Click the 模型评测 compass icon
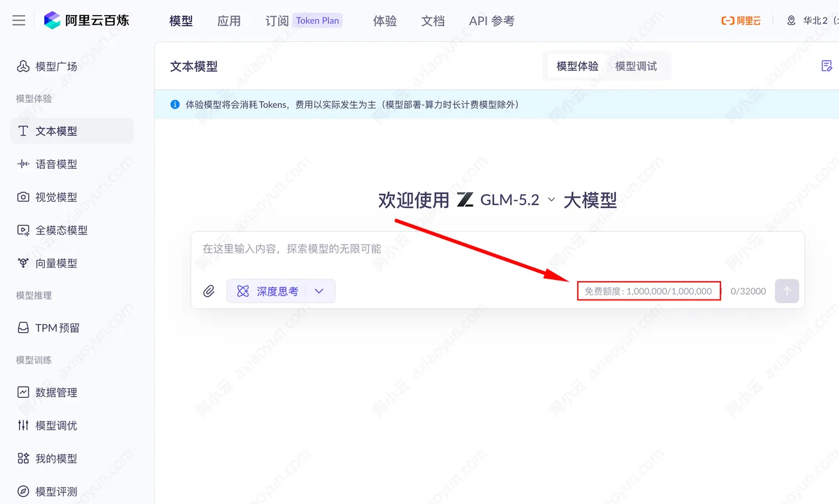Image resolution: width=839 pixels, height=504 pixels. click(23, 491)
